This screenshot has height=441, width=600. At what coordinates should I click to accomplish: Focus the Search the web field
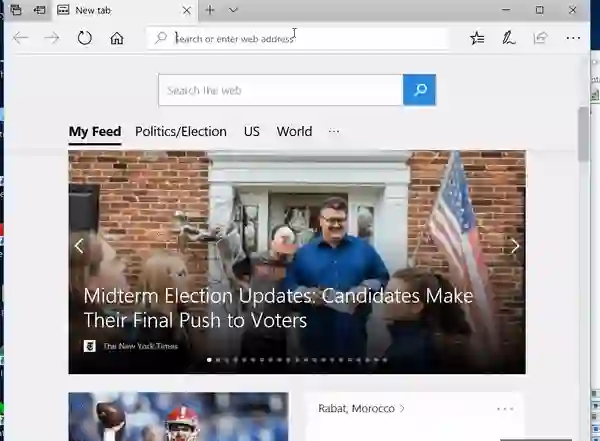[x=280, y=90]
